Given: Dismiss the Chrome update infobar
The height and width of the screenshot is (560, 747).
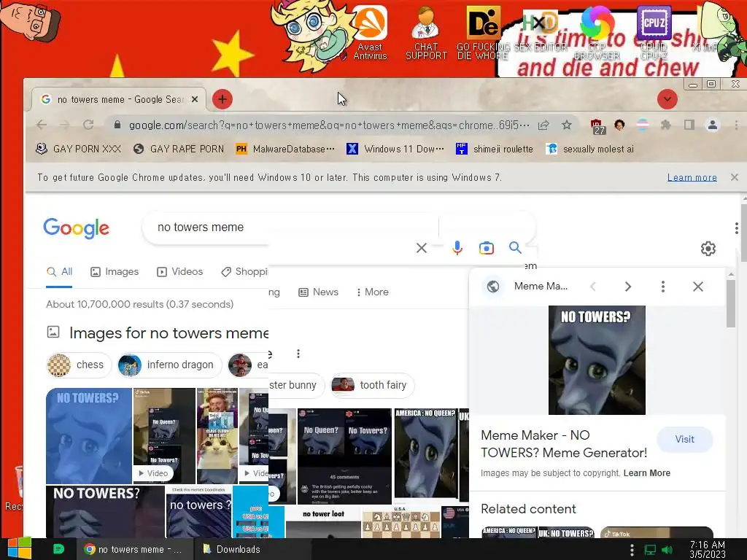Looking at the screenshot, I should [734, 177].
